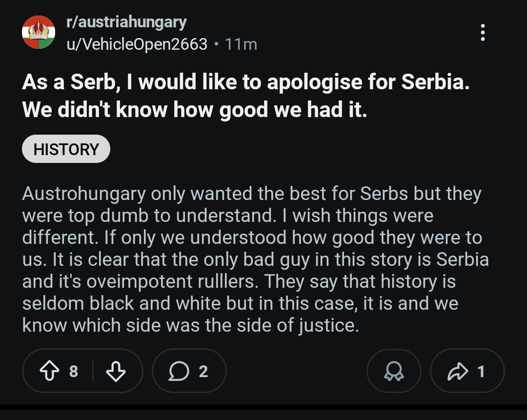Screen dimensions: 527x420
Task: Tap the body line starting "seldom black"
Action: pyautogui.click(x=240, y=303)
